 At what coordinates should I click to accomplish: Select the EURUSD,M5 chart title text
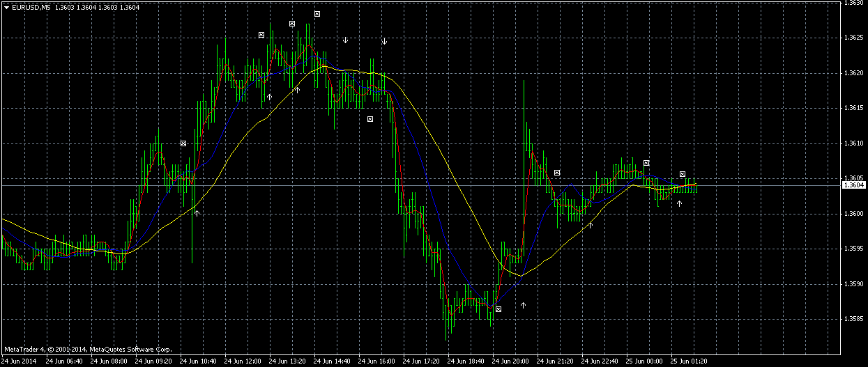(x=31, y=7)
